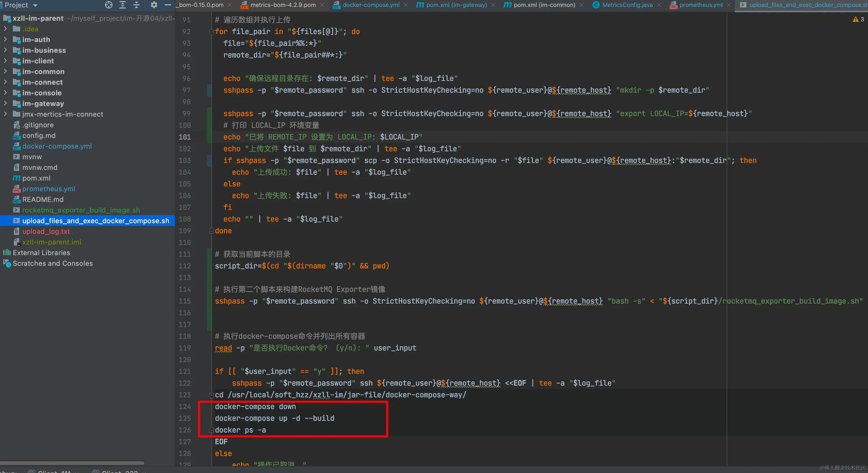
Task: Toggle fold marker at done line 109
Action: [212, 231]
